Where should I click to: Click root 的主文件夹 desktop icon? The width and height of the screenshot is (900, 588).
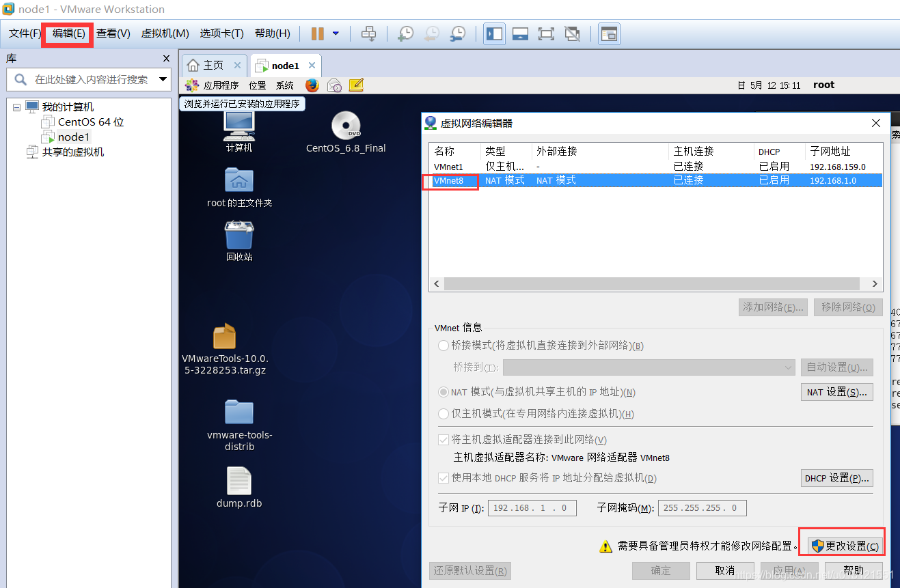point(239,187)
